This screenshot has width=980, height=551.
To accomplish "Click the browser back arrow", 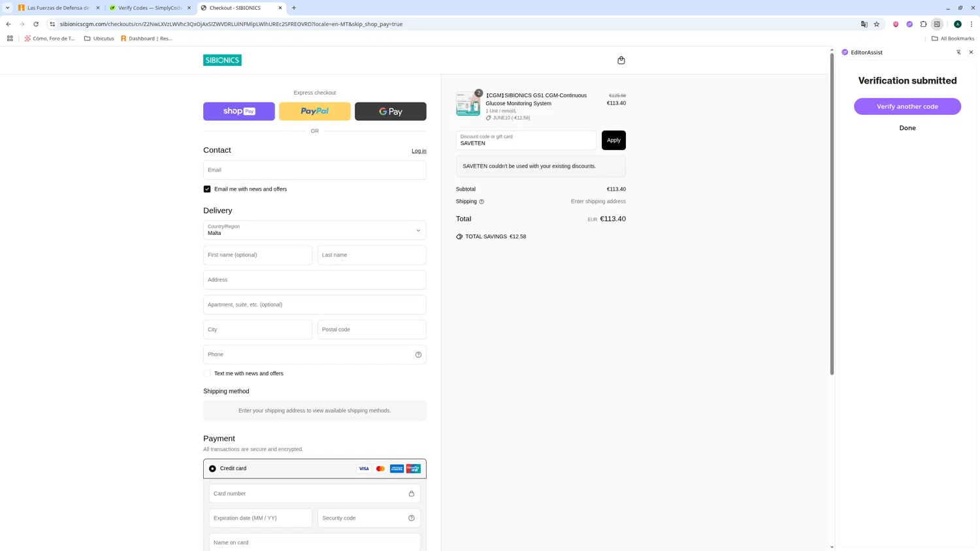I will (x=8, y=24).
